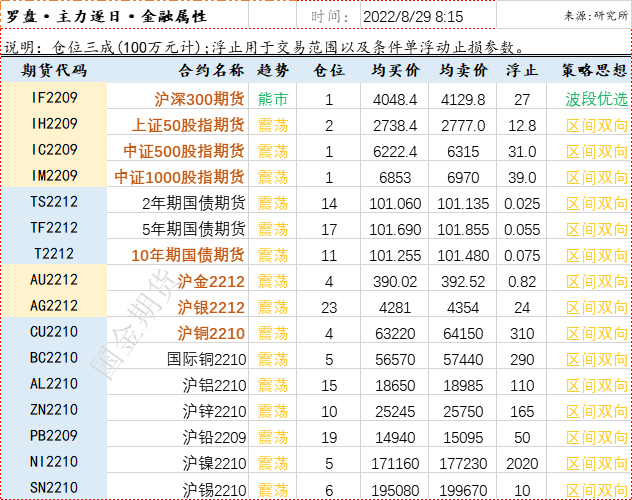Select the 沪锡2210 contract name
Image resolution: width=632 pixels, height=500 pixels.
(x=214, y=490)
